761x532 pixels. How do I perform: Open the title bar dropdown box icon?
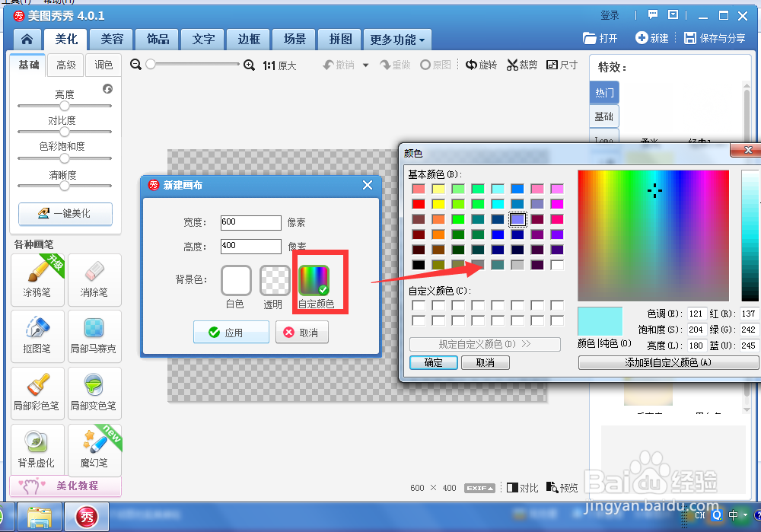point(673,15)
